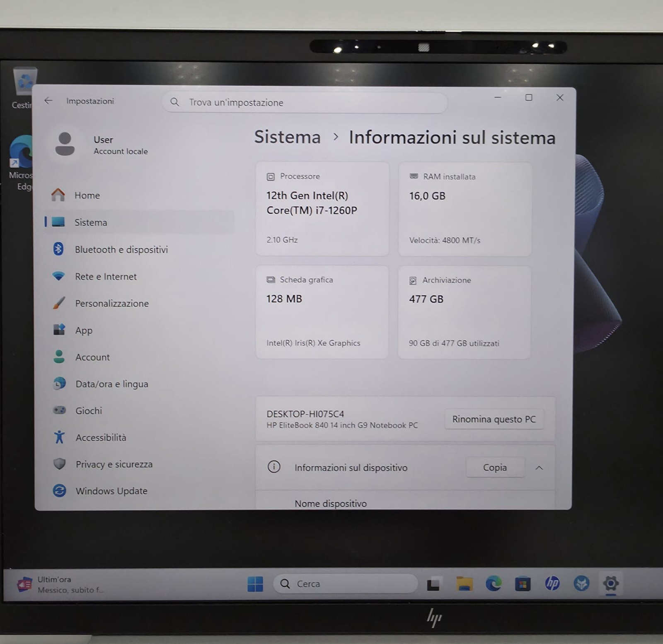Maximize the Impostazioni window
Image resolution: width=663 pixels, height=644 pixels.
(x=529, y=97)
